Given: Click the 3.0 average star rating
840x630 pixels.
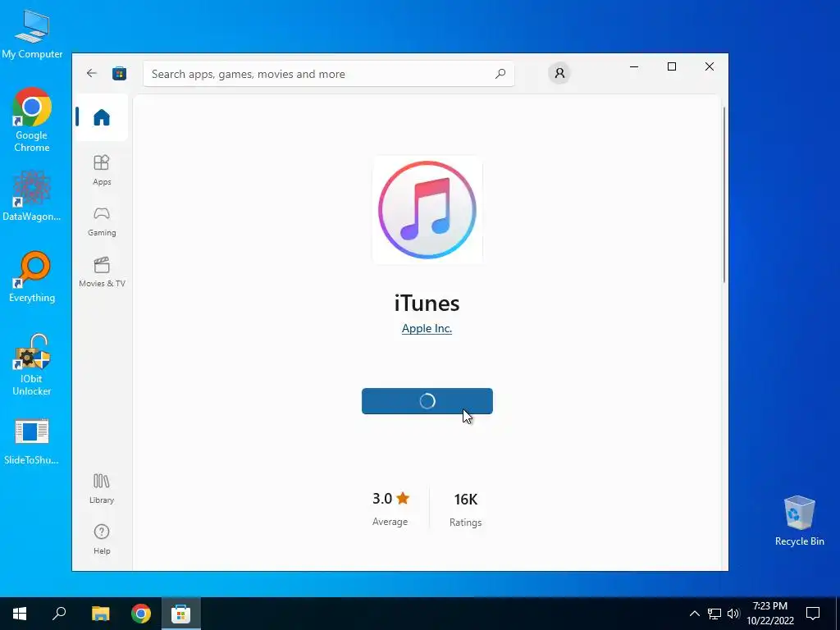Looking at the screenshot, I should (390, 508).
